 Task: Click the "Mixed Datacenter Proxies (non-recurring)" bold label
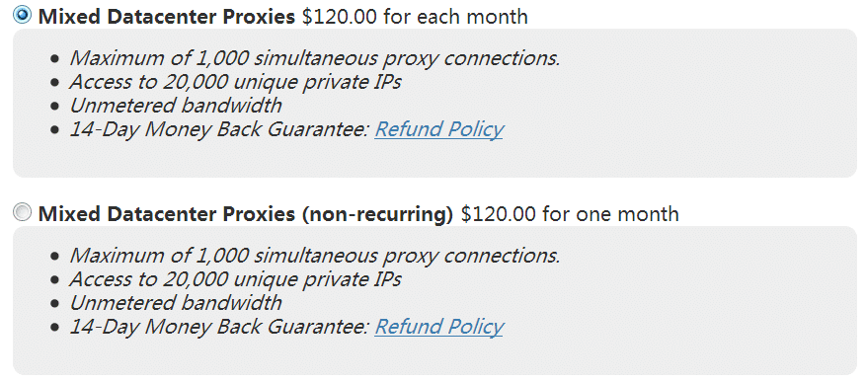(x=246, y=213)
